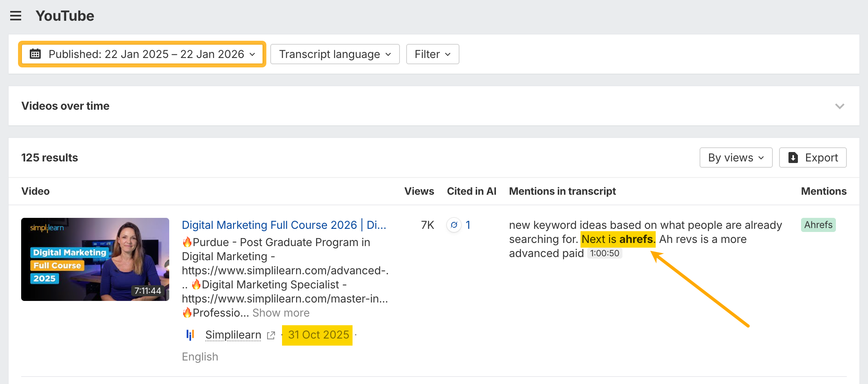Open the hamburger navigation menu

[16, 16]
